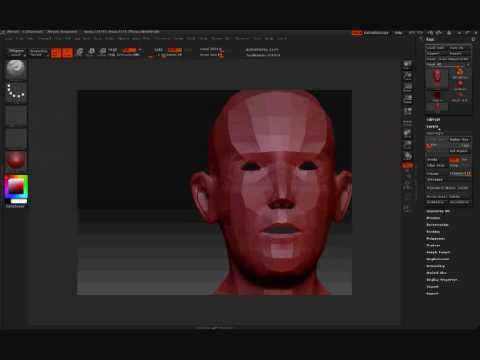Click Reproject Higher Subdiv button
This screenshot has width=480, height=360.
click(x=448, y=188)
